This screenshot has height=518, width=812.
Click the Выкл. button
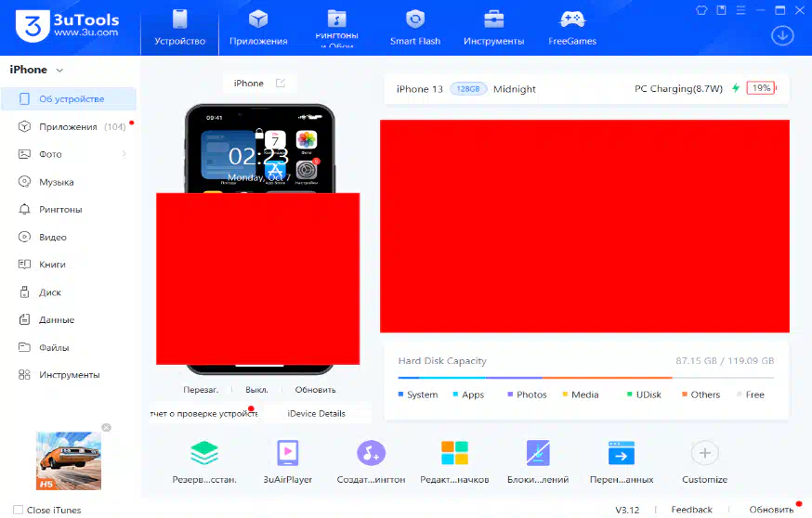pos(256,390)
